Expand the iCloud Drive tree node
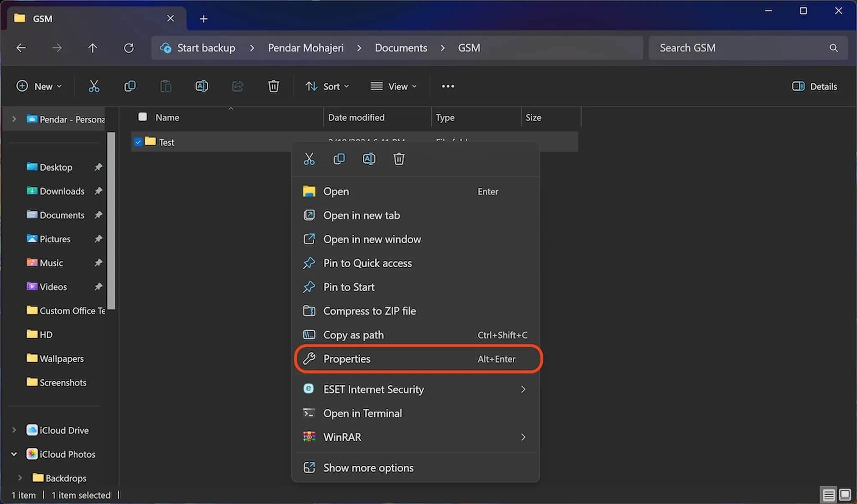 14,430
